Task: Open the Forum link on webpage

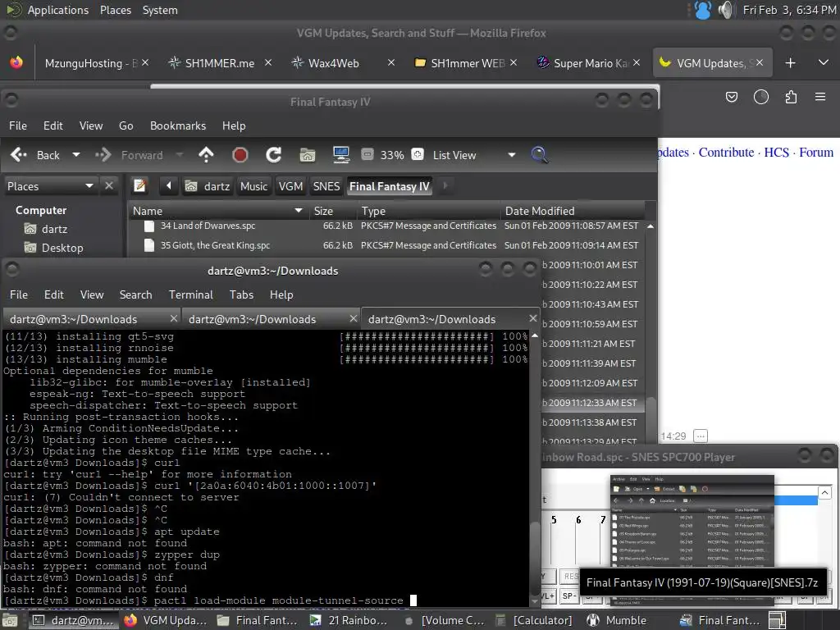Action: 816,152
